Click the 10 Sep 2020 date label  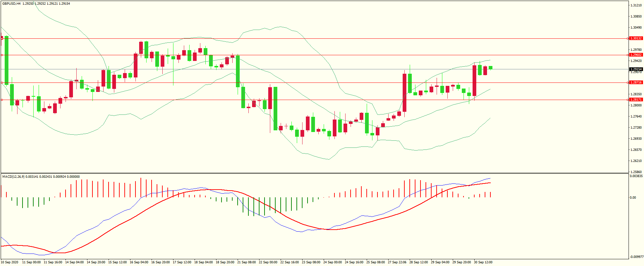pyautogui.click(x=10, y=262)
